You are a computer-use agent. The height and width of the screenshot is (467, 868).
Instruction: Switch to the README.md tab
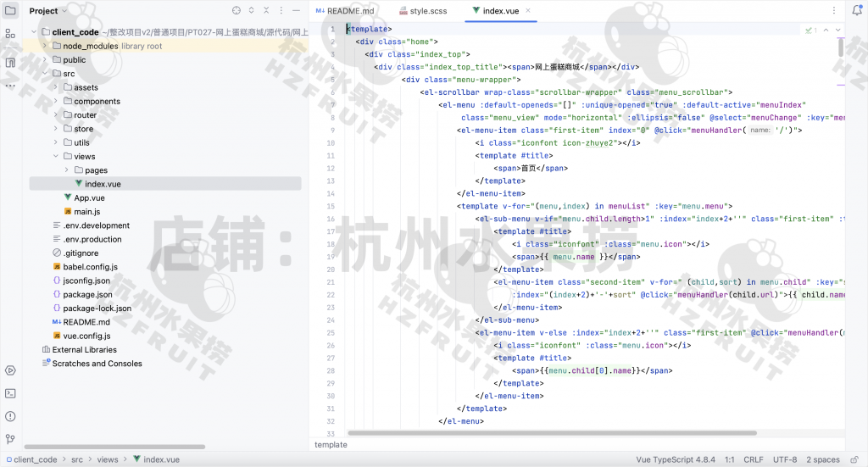click(349, 11)
